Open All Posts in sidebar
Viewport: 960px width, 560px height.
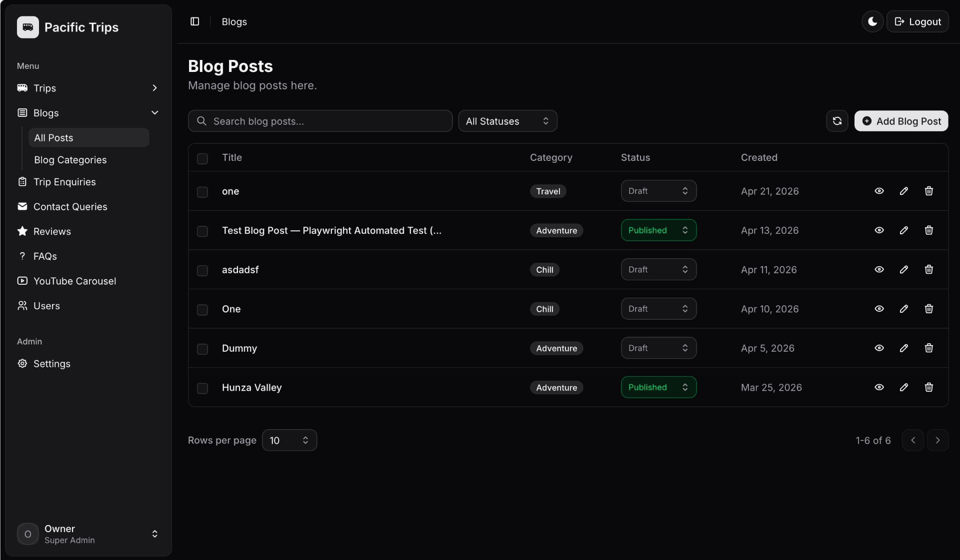(88, 138)
